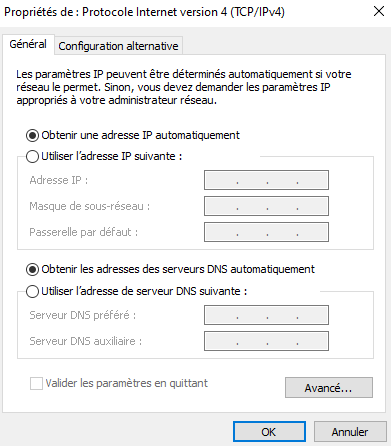Confirm with the OK button
The image size is (391, 446).
(x=269, y=432)
